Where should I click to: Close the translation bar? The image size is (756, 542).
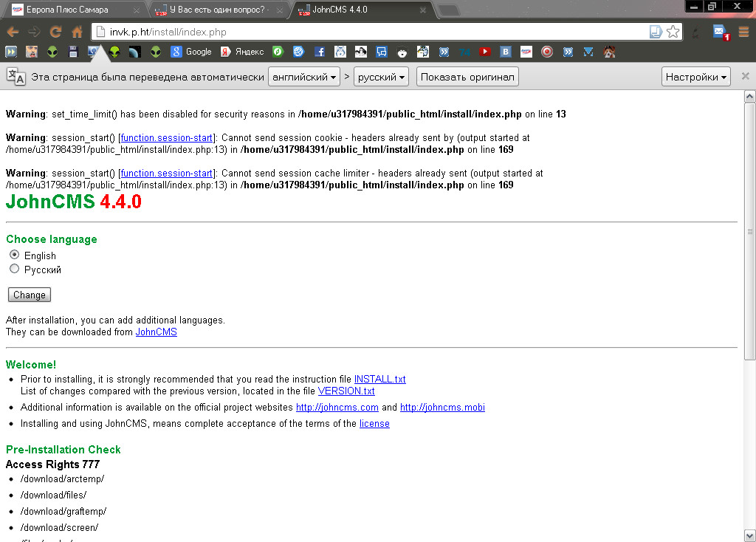[746, 76]
